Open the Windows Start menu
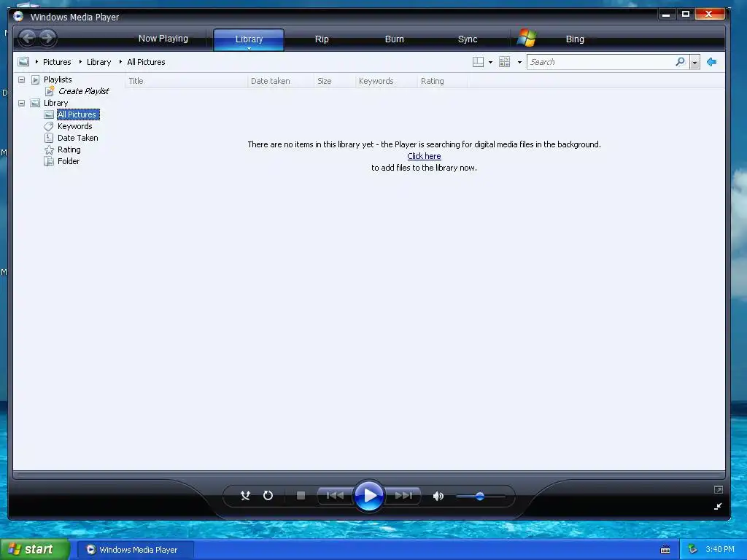747x560 pixels. coord(35,550)
